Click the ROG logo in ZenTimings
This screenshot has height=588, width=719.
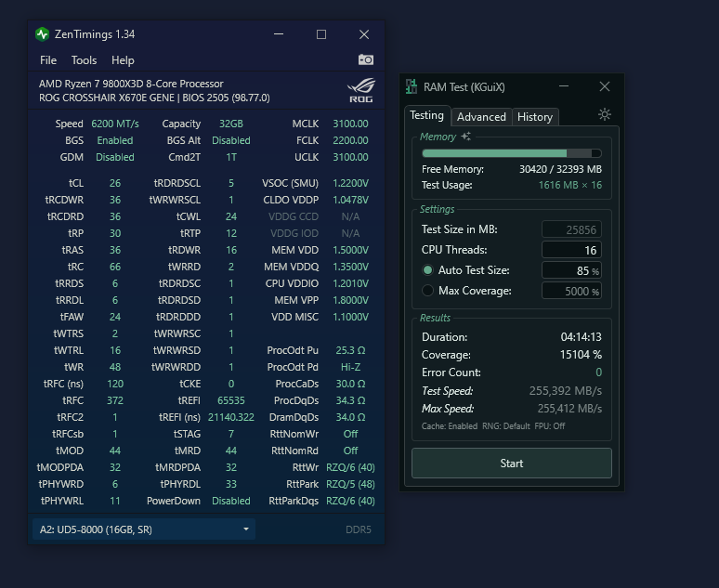360,91
